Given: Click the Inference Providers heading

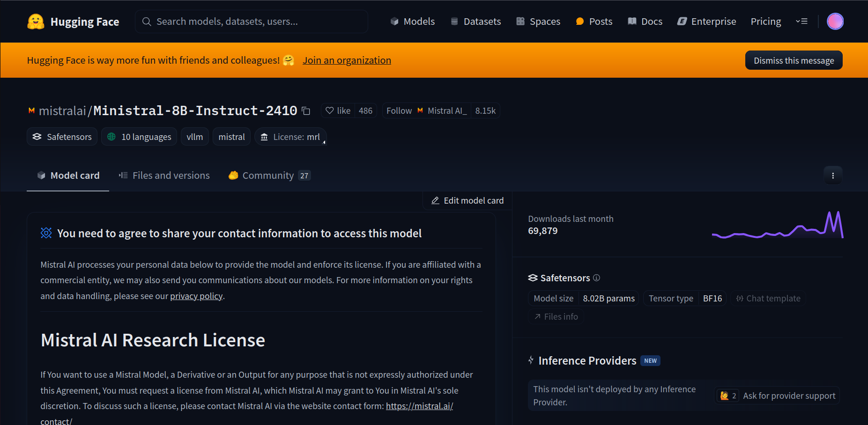Looking at the screenshot, I should click(x=587, y=361).
